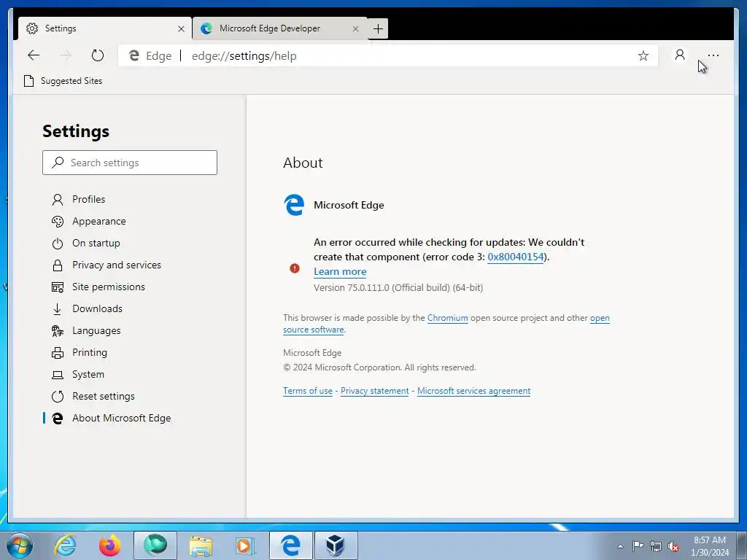The width and height of the screenshot is (747, 560).
Task: Open Settings and more ellipsis menu
Action: click(x=713, y=55)
